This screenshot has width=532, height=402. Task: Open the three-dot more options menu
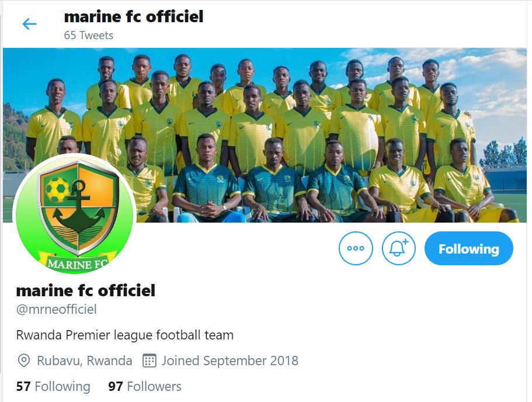[356, 248]
